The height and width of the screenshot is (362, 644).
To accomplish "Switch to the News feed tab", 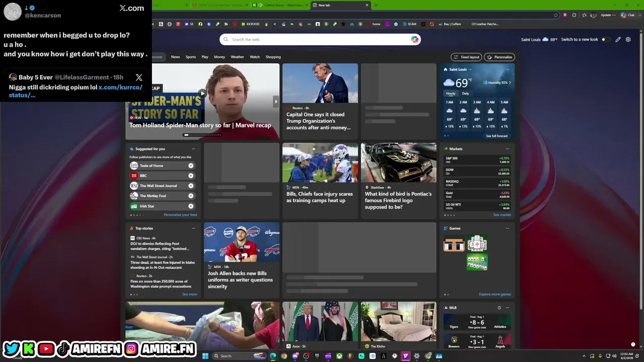I will [x=175, y=57].
